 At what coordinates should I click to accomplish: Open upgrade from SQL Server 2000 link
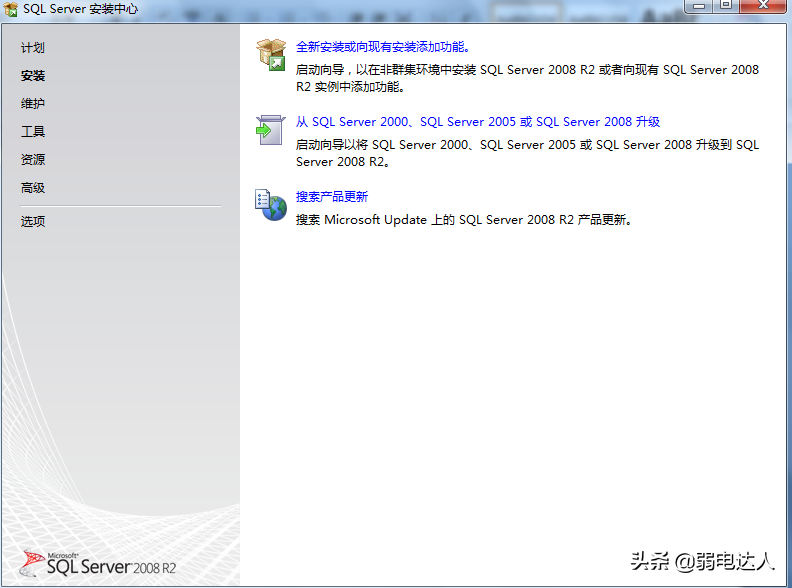point(478,122)
